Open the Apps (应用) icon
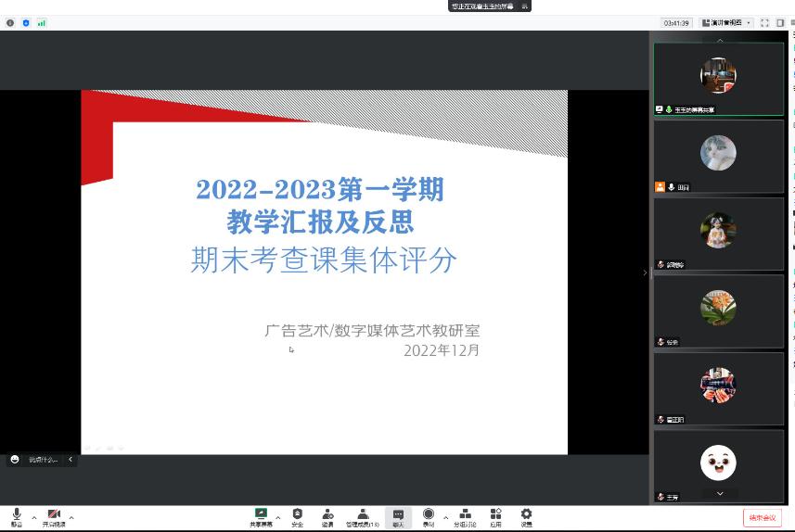Viewport: 795px width, 532px height. pos(495,515)
